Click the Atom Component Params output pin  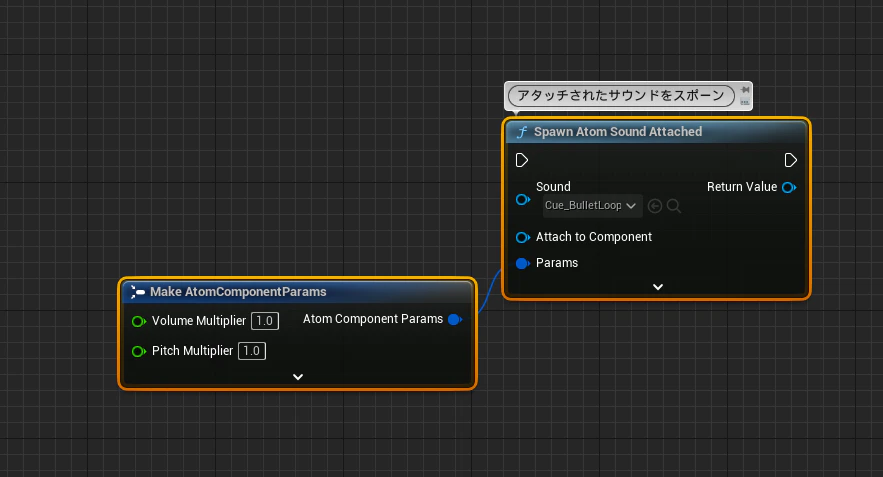455,319
